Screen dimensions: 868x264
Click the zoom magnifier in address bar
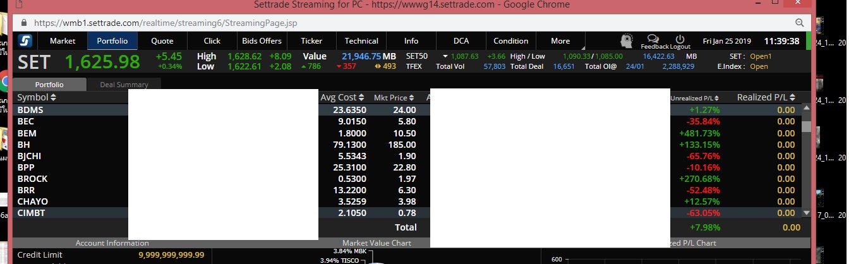[x=799, y=22]
